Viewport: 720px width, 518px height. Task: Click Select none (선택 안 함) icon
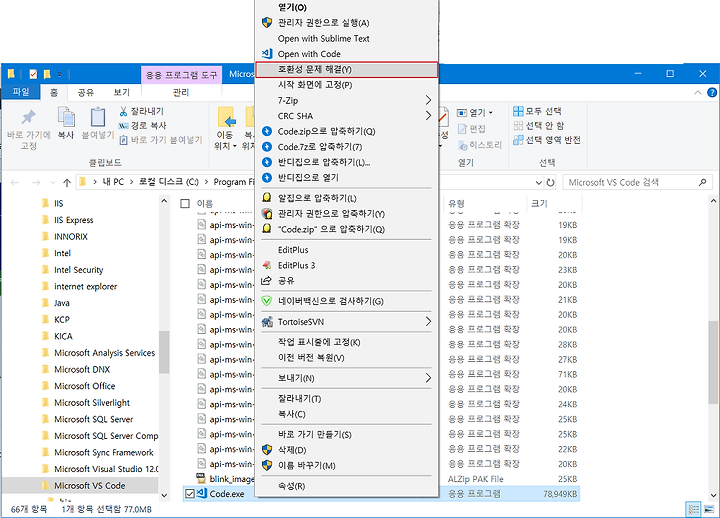(518, 125)
